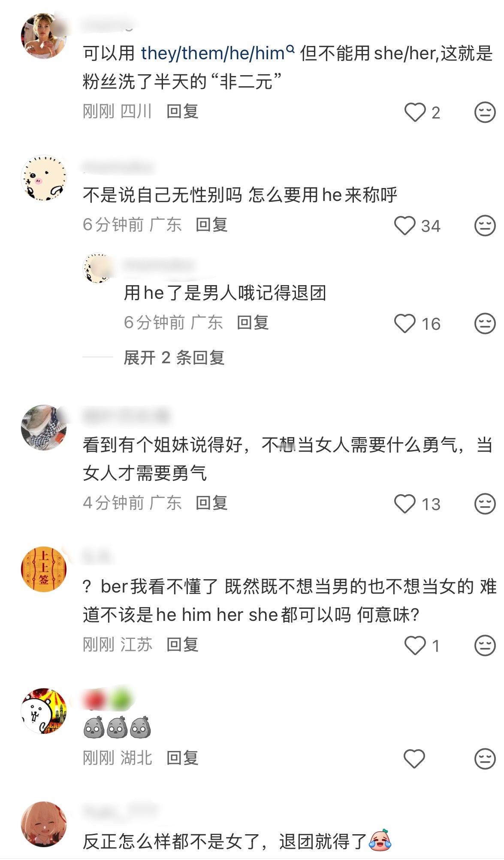Tap the dislike face beside 34 likes
Screen dimensions: 504x860
tap(485, 225)
